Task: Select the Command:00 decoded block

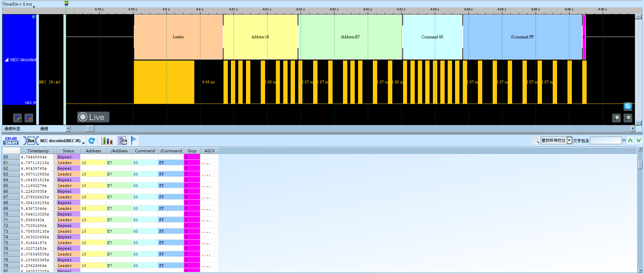Action: point(433,37)
